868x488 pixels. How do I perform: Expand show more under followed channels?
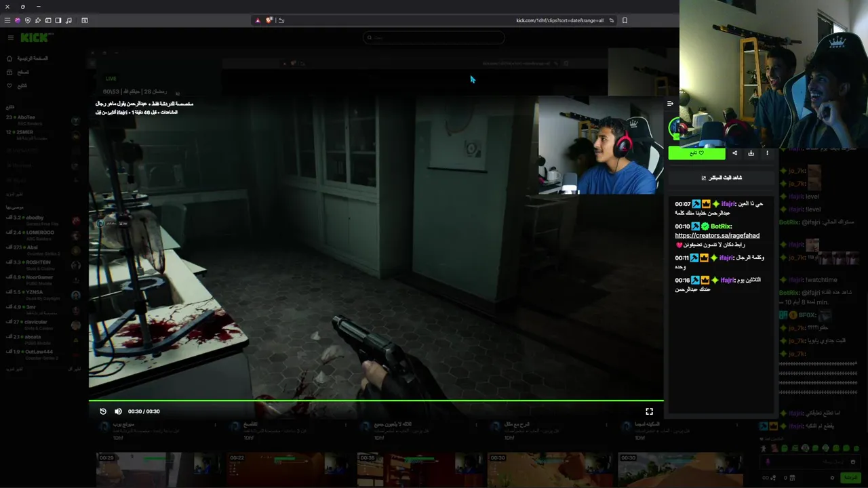coord(15,195)
